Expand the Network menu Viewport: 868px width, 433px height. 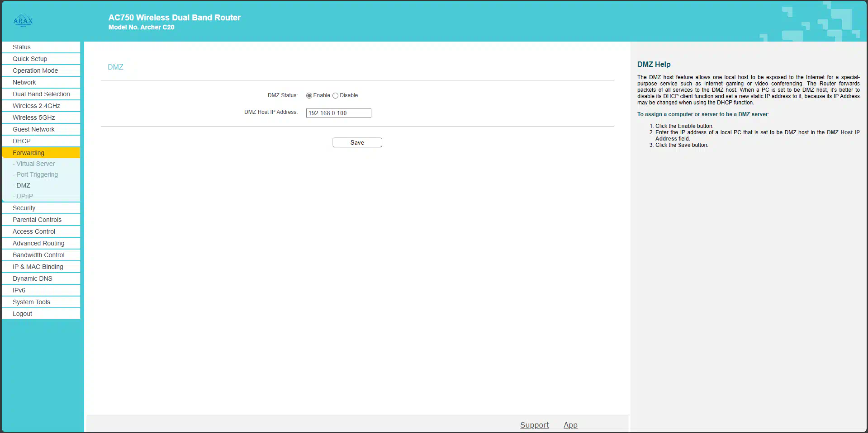click(x=41, y=82)
